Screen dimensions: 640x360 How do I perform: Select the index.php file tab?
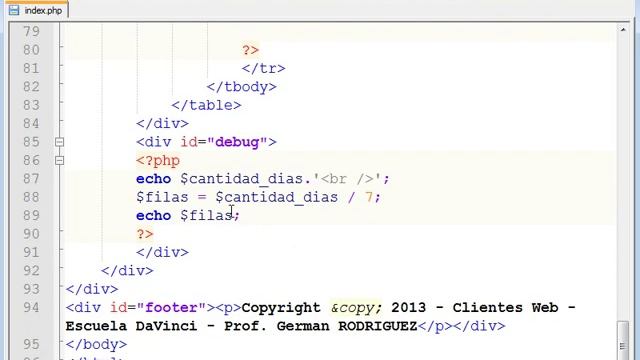[x=37, y=10]
